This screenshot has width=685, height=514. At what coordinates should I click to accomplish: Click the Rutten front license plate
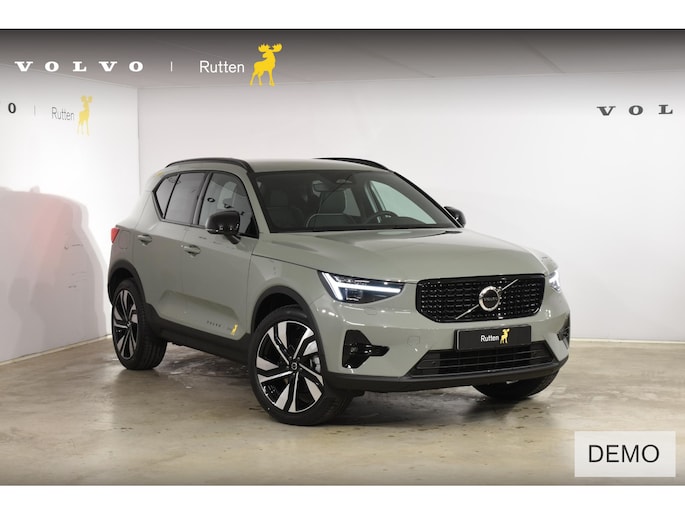click(494, 338)
